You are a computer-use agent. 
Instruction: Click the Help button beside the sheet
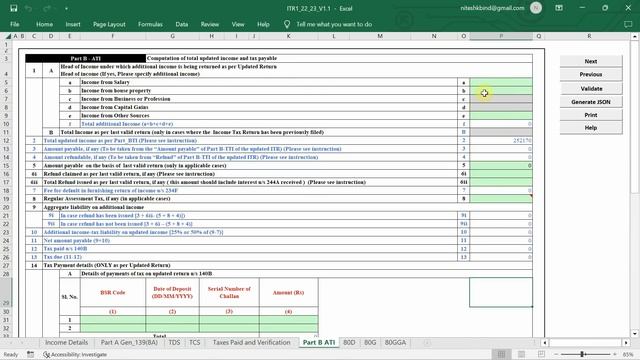tap(591, 128)
